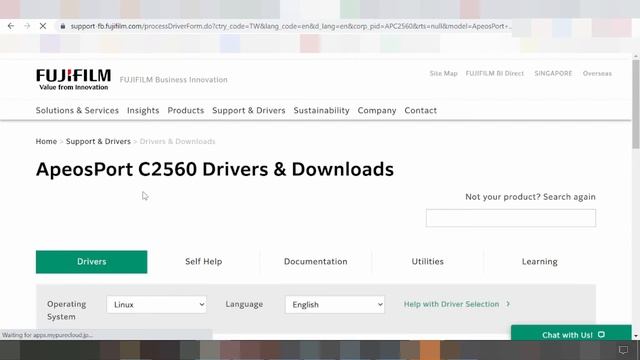Open the Operating System dropdown
Viewport: 640px width, 360px height.
(156, 304)
